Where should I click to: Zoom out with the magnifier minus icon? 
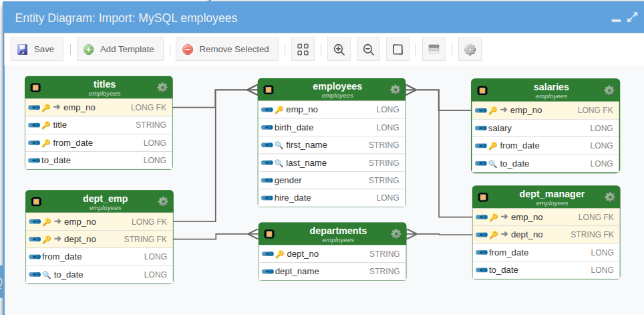368,49
